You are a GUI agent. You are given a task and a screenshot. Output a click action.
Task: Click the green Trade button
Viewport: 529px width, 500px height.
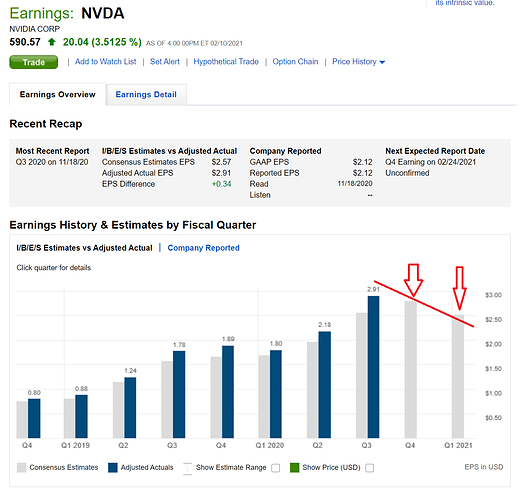[x=33, y=62]
